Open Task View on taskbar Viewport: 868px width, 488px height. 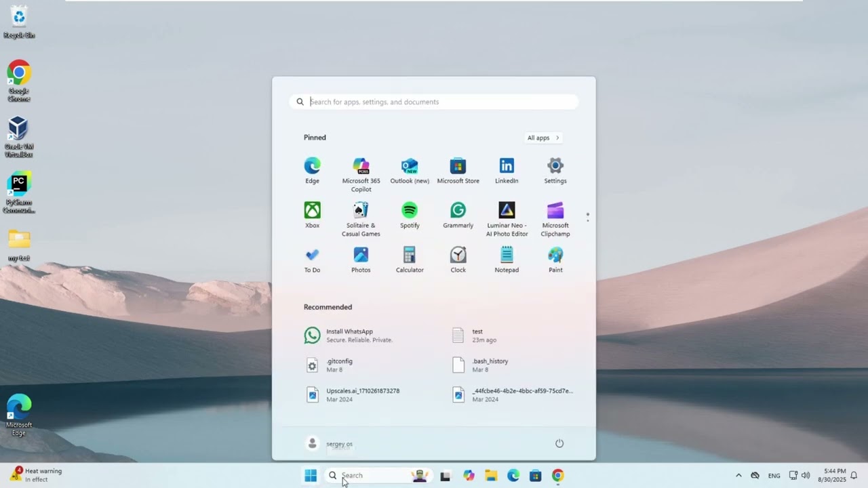(445, 476)
